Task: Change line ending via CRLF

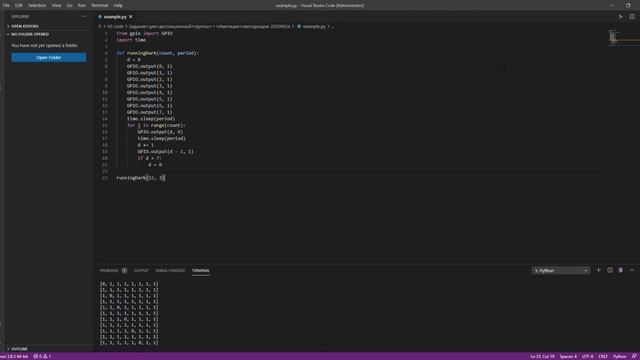Action: tap(603, 356)
